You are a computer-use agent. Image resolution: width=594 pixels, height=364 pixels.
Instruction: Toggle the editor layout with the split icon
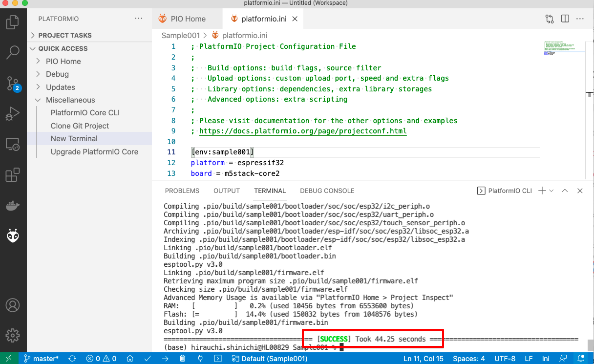point(566,18)
